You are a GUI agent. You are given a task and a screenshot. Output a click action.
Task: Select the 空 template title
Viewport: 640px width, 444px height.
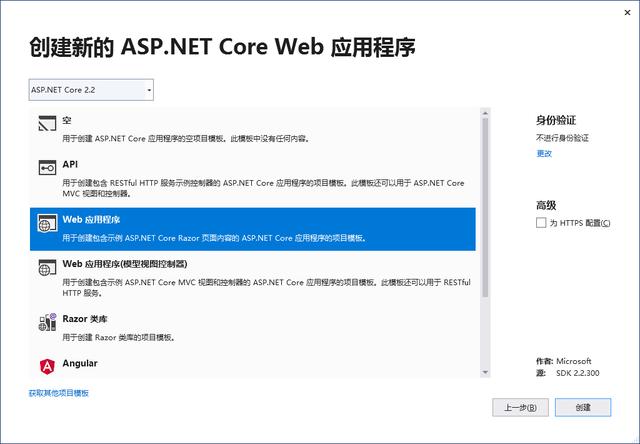[67, 120]
